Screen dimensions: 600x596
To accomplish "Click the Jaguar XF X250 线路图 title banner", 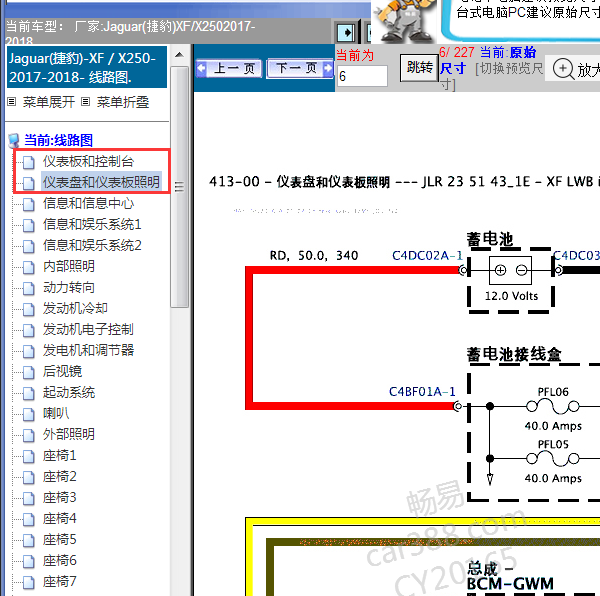I will [87, 67].
